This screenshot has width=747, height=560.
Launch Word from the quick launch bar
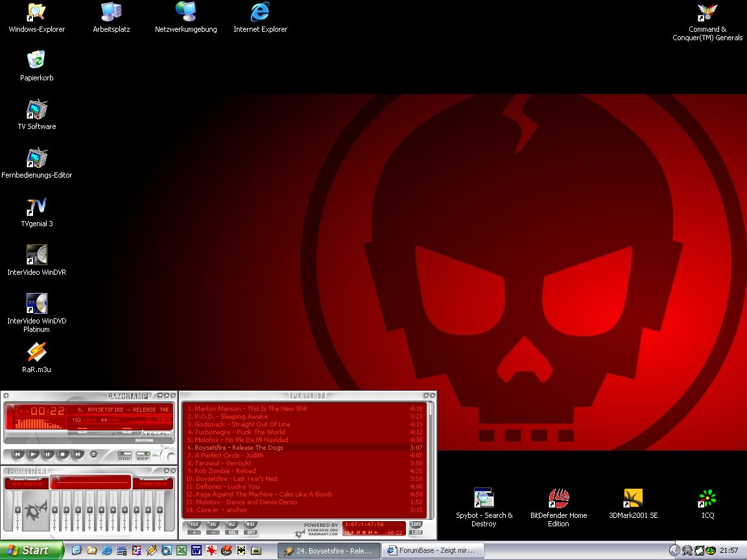point(196,550)
